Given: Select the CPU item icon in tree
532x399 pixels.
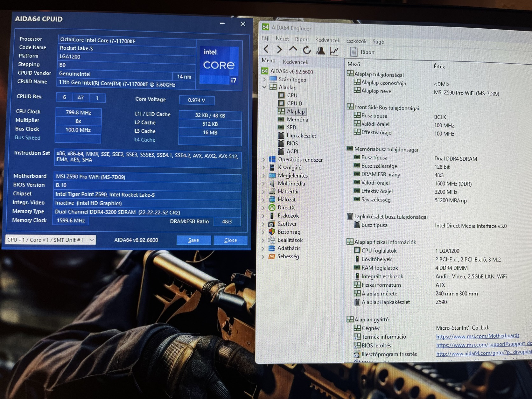Looking at the screenshot, I should point(281,95).
